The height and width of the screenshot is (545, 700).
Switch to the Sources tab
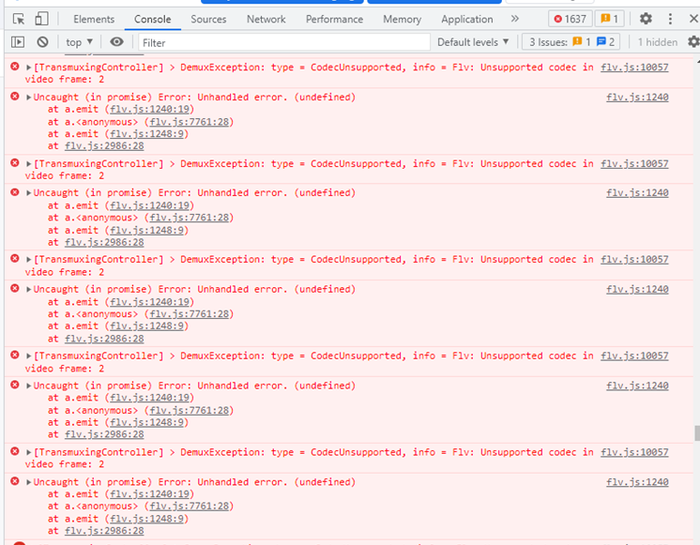208,19
